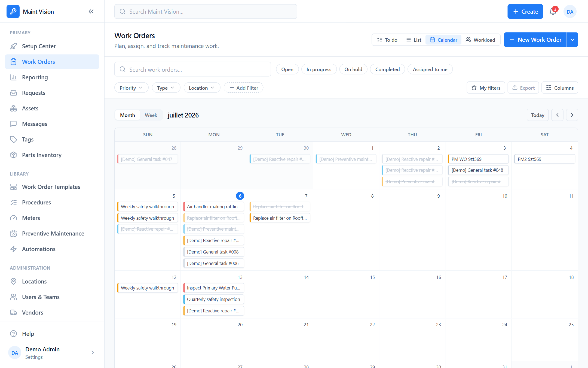
Task: Open DA user avatar in top bar
Action: (x=570, y=12)
